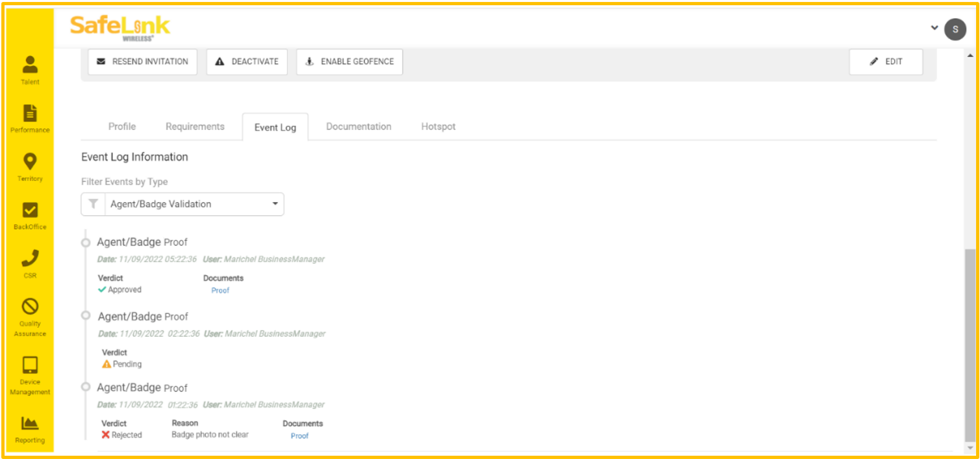This screenshot has height=459, width=980.
Task: Click the 'Event Log Information' heading
Action: point(134,157)
